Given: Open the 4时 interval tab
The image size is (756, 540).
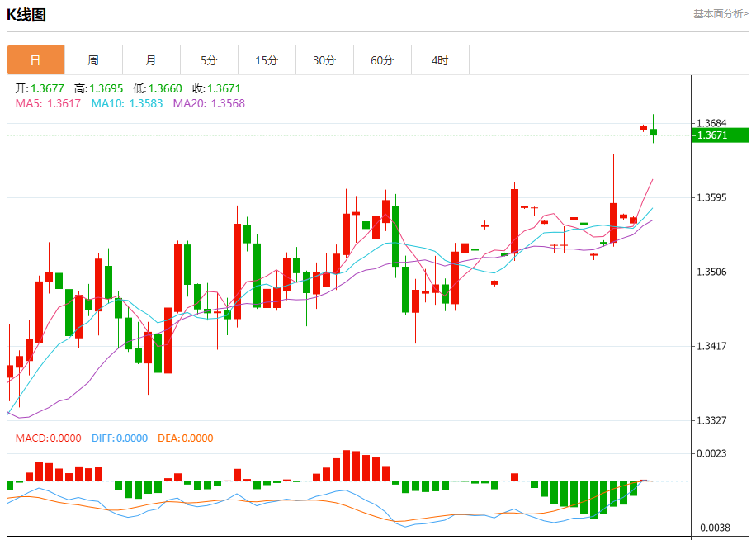Looking at the screenshot, I should pos(440,60).
